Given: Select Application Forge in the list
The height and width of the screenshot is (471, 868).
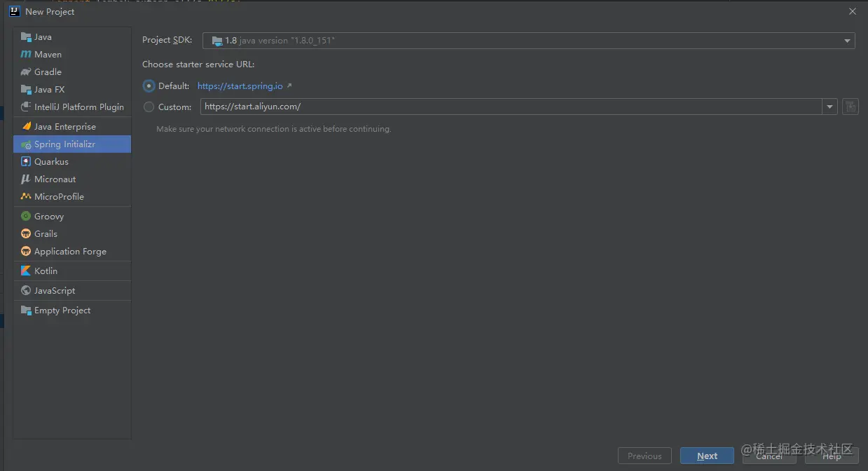Looking at the screenshot, I should (72, 252).
